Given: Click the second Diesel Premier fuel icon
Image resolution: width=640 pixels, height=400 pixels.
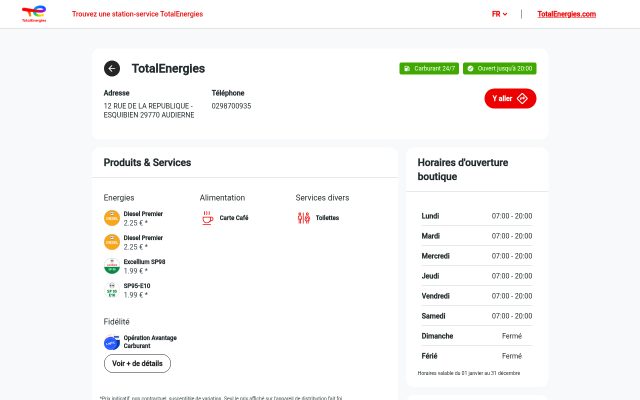Looking at the screenshot, I should point(112,242).
